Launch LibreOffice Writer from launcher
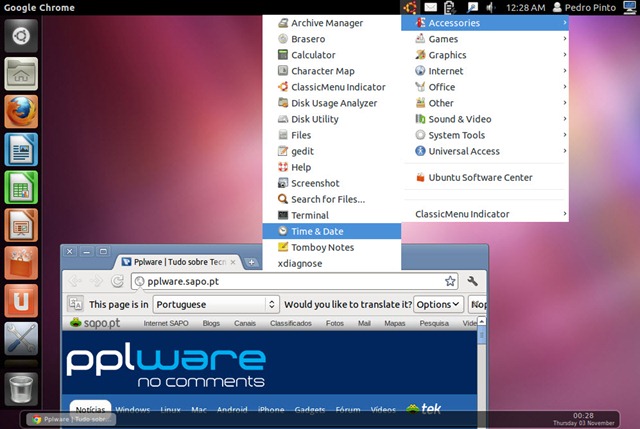Screen dimensions: 640x429 pos(21,149)
